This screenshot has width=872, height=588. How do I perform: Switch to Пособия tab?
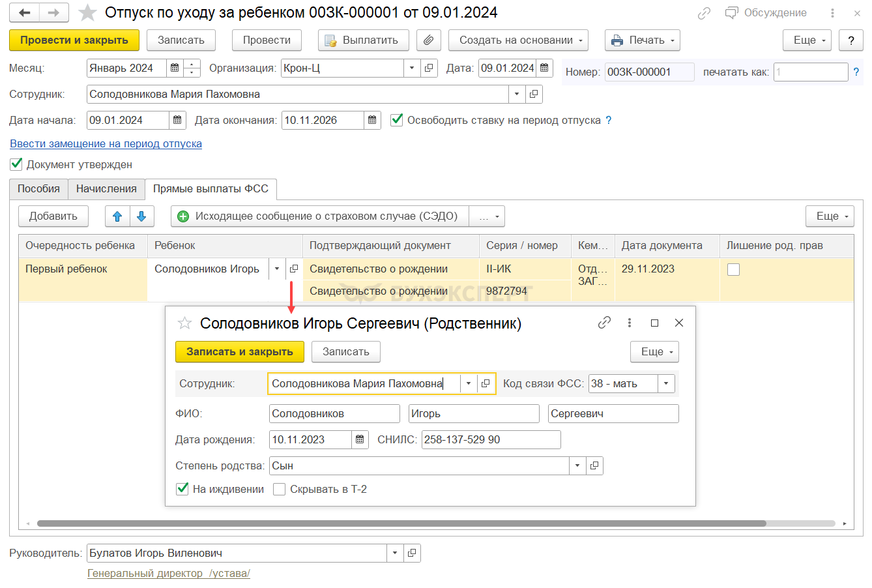38,189
